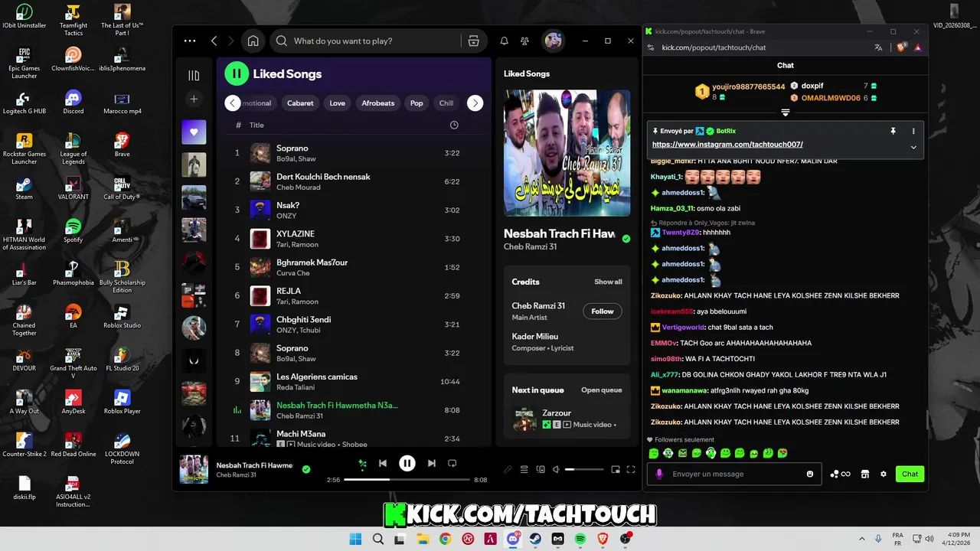
Task: Open Discord from the taskbar
Action: (513, 539)
